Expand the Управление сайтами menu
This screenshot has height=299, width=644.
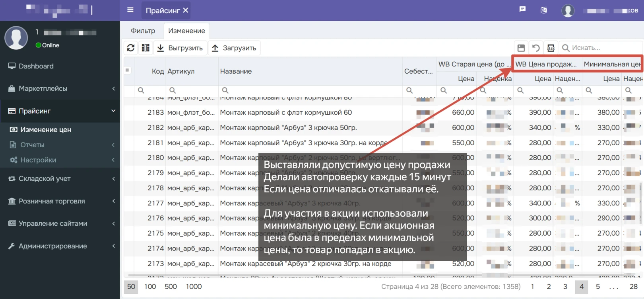click(x=60, y=223)
